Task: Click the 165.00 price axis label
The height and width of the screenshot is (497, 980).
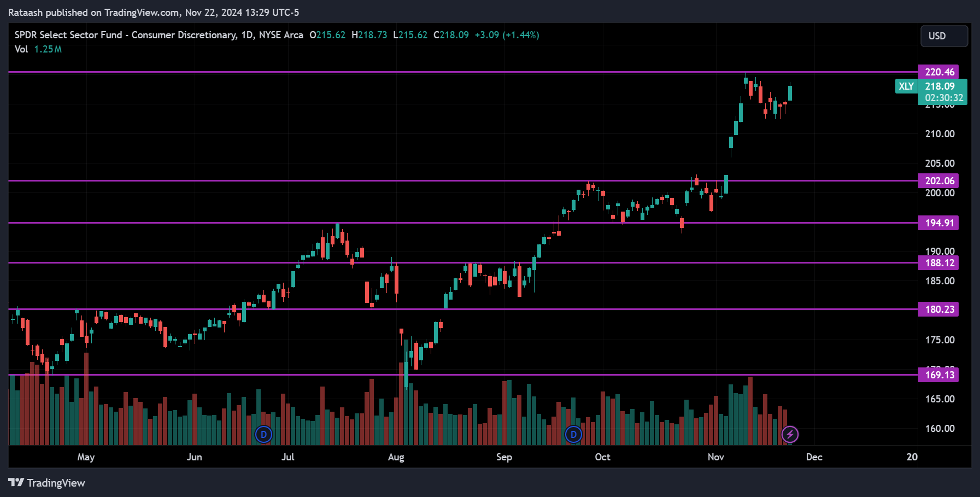Action: point(940,399)
